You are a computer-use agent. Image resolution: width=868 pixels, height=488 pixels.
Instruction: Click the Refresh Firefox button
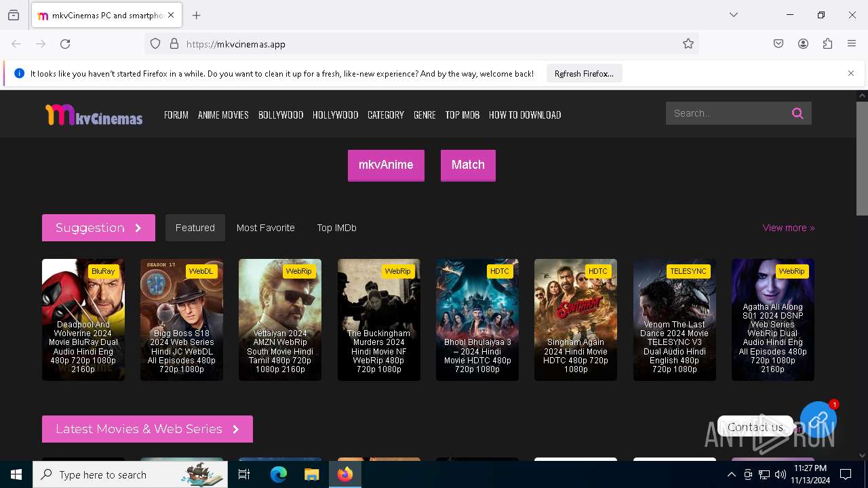pyautogui.click(x=584, y=73)
